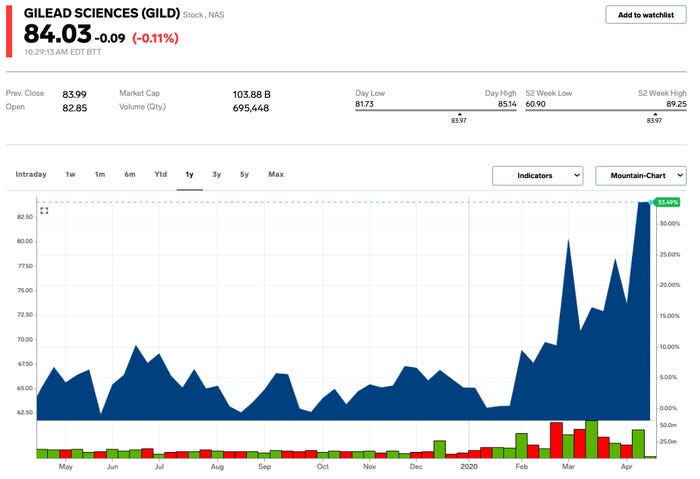Image resolution: width=700 pixels, height=479 pixels.
Task: Click the blue latest-price dot on chart
Action: pos(650,203)
